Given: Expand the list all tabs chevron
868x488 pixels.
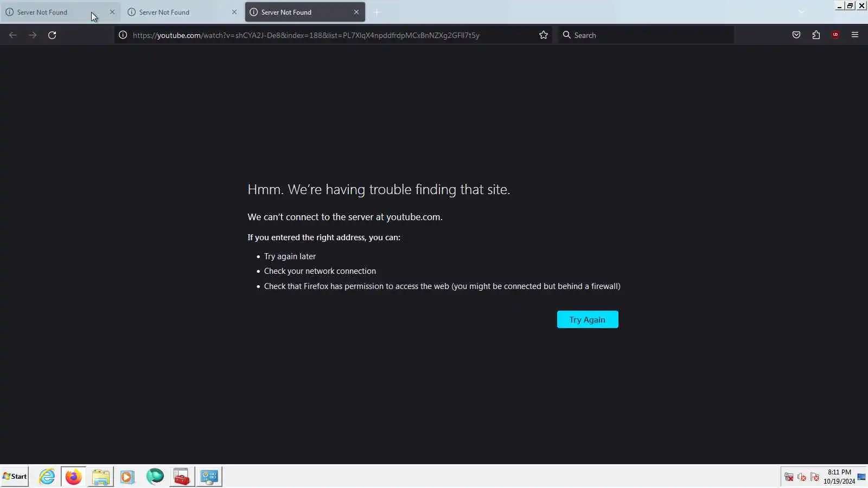Looking at the screenshot, I should point(801,12).
